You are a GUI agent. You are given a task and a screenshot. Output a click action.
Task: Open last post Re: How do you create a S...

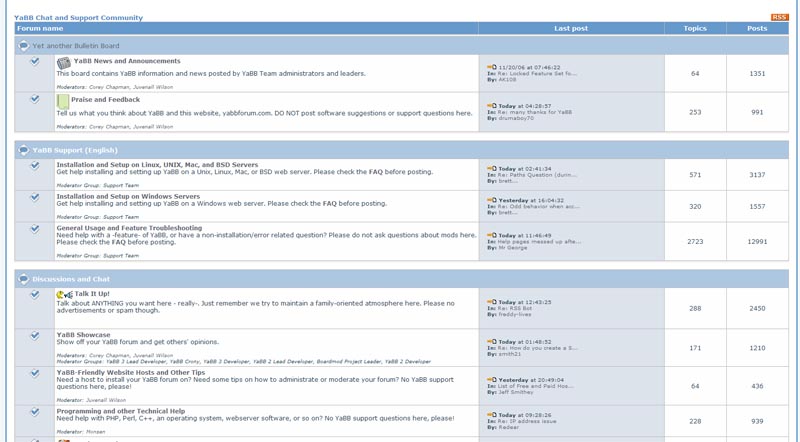[x=537, y=348]
